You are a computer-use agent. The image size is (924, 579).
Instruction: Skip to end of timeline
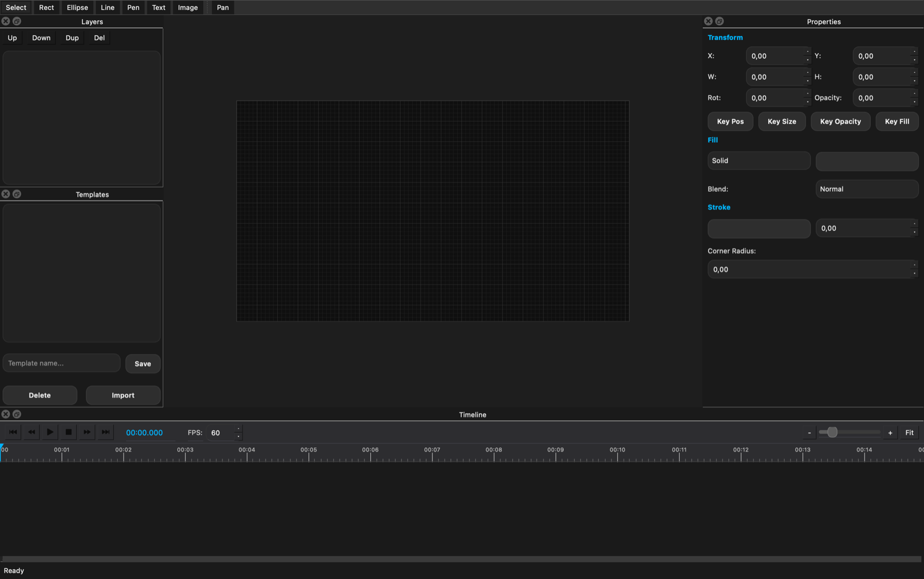click(105, 432)
